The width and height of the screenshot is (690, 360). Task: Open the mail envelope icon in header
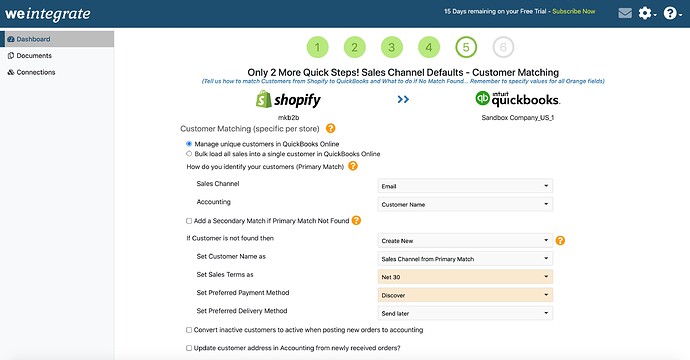(x=625, y=13)
